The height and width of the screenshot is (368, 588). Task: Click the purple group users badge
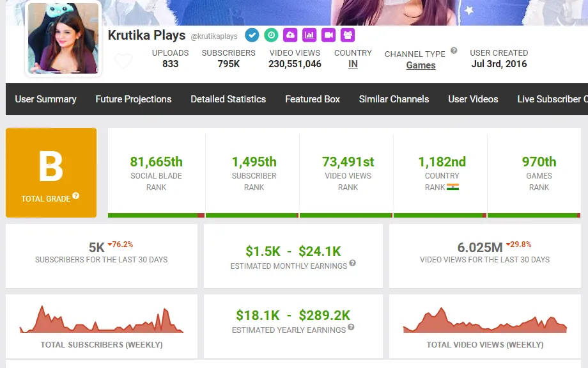[348, 35]
